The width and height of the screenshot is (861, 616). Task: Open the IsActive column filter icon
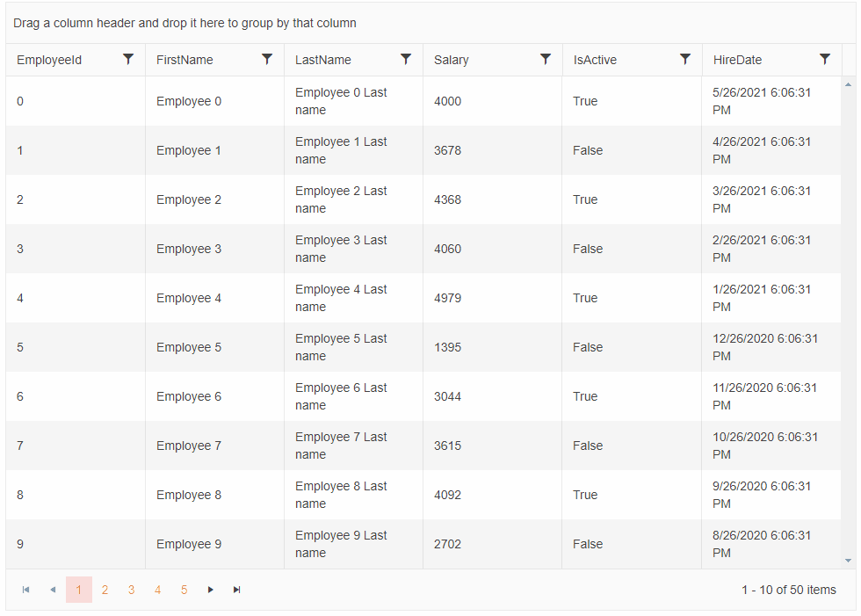[685, 59]
